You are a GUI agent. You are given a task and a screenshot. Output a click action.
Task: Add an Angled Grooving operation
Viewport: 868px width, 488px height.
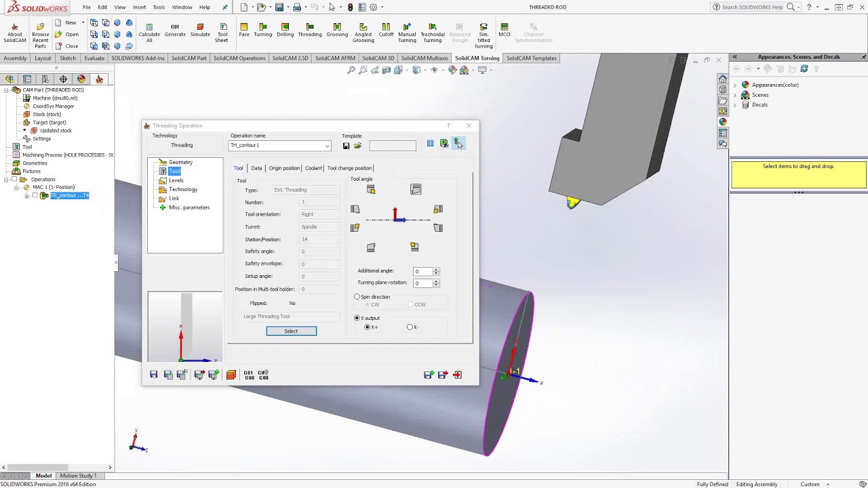[x=363, y=34]
